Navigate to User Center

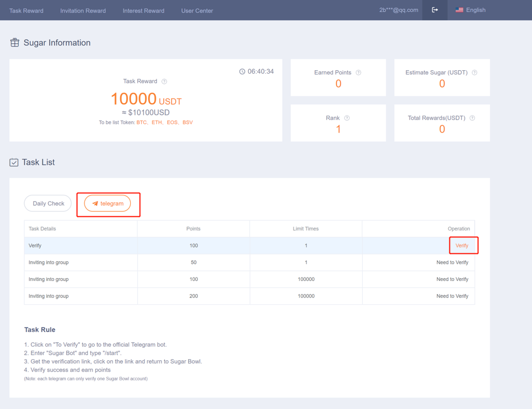coord(197,11)
